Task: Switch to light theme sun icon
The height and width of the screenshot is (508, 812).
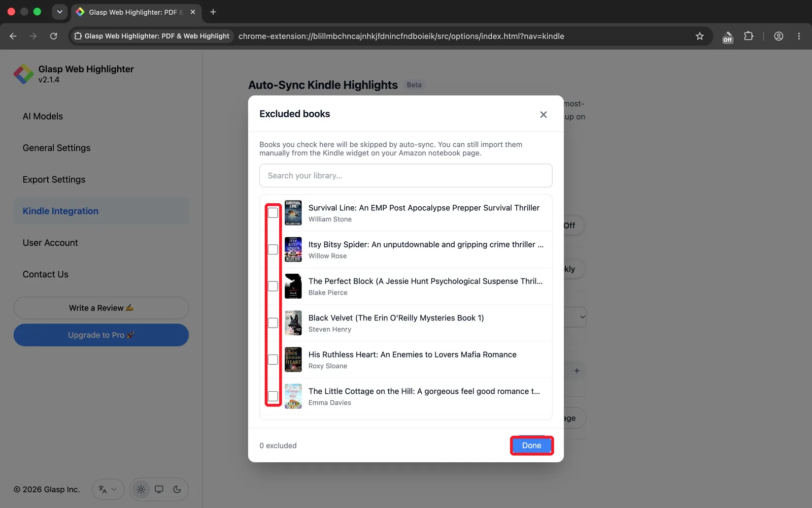Action: pyautogui.click(x=141, y=489)
